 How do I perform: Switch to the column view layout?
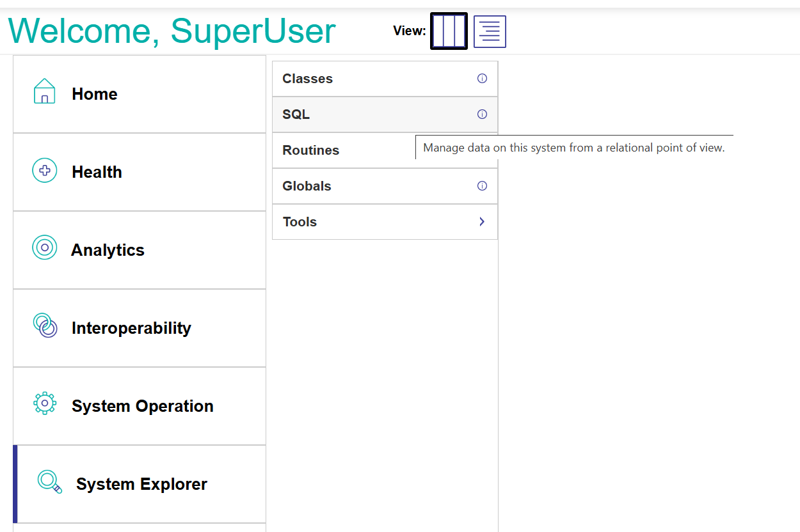click(x=449, y=31)
